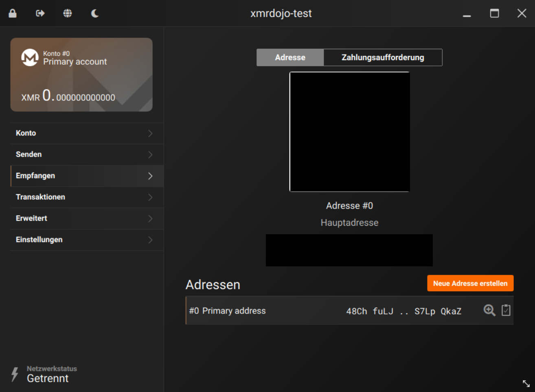Click the Adresse #0 label
The height and width of the screenshot is (392, 535).
pyautogui.click(x=350, y=206)
